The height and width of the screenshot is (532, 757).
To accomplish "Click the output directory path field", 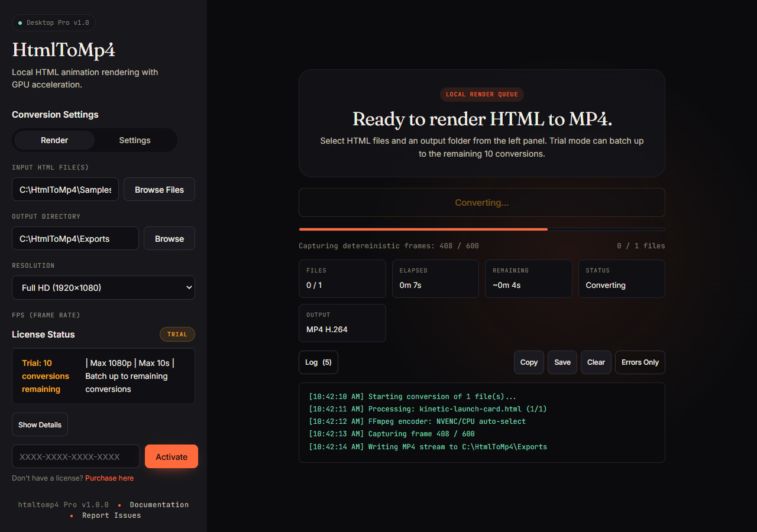I will point(75,239).
